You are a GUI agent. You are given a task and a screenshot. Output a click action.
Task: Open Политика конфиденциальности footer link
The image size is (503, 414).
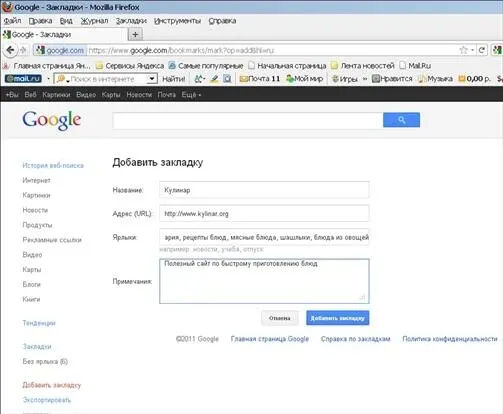pos(450,339)
